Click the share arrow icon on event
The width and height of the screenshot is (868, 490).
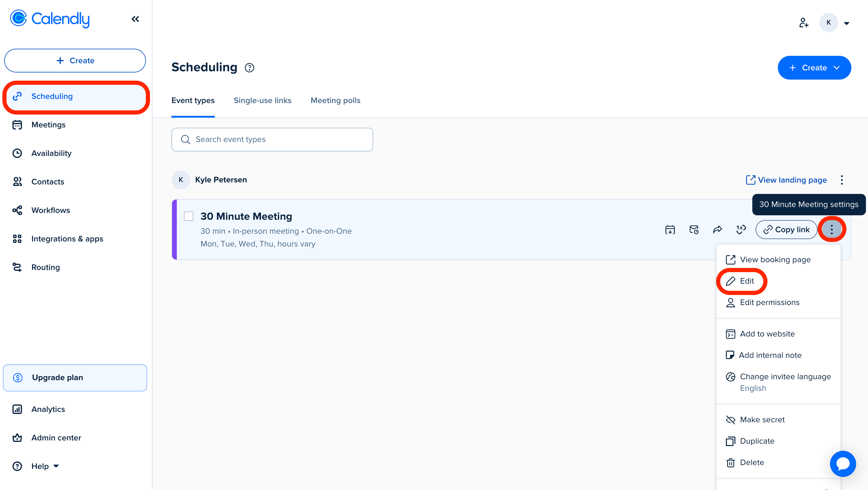[717, 230]
